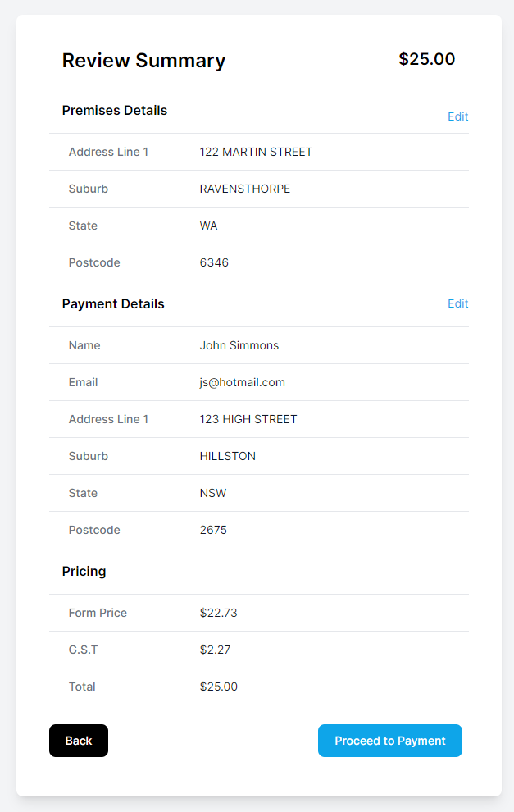514x812 pixels.
Task: Click the $25.00 header total
Action: tap(426, 59)
